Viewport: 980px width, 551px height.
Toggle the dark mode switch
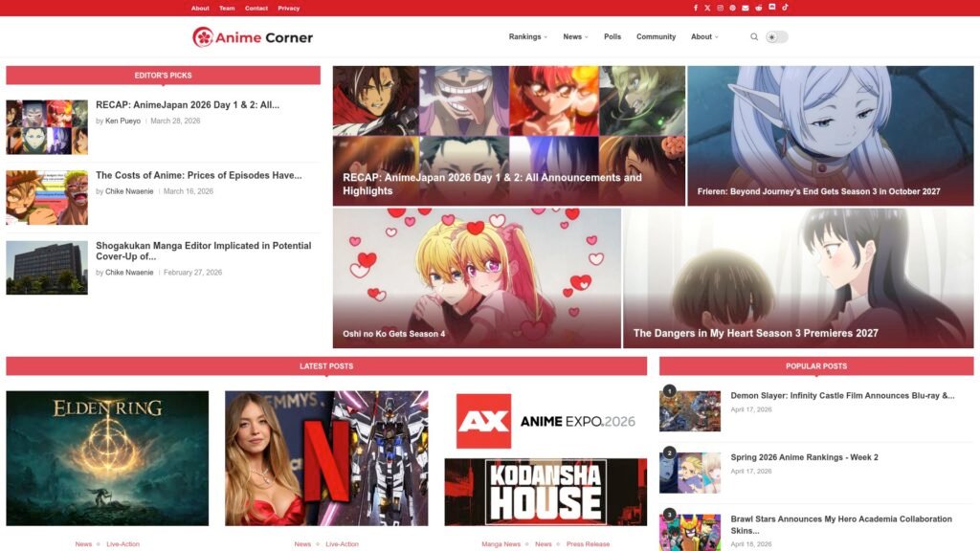(x=776, y=37)
